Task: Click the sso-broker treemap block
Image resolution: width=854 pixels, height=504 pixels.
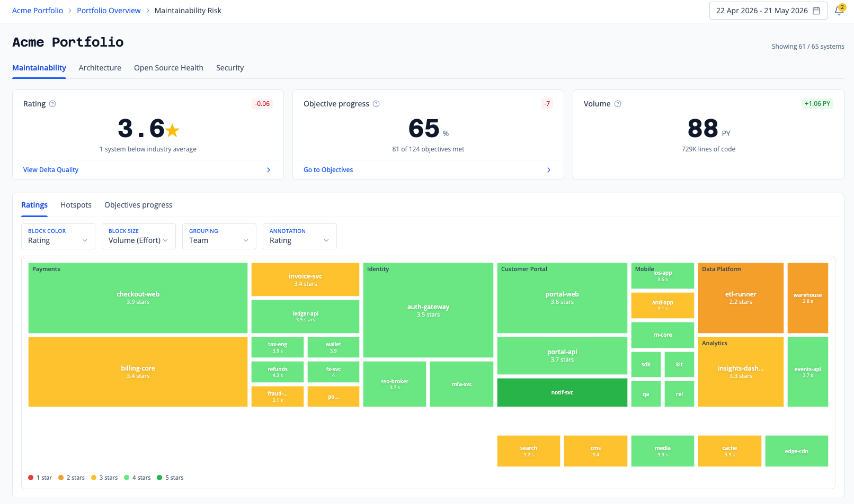Action: [x=395, y=384]
